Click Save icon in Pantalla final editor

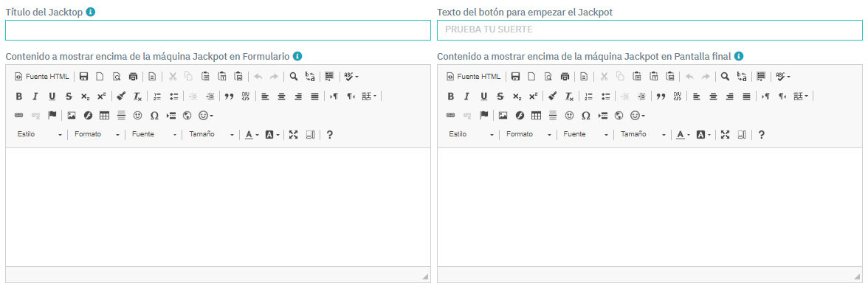[515, 76]
